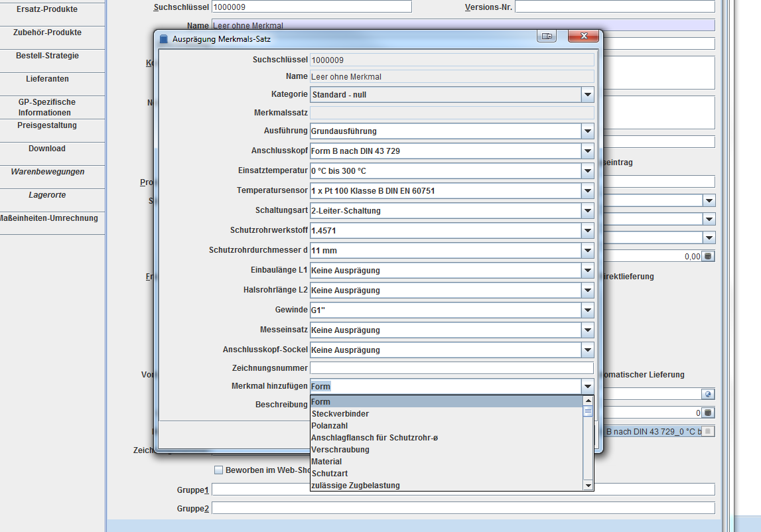Pick Polanzahl from the open list
Image resolution: width=761 pixels, height=532 pixels.
click(x=329, y=426)
